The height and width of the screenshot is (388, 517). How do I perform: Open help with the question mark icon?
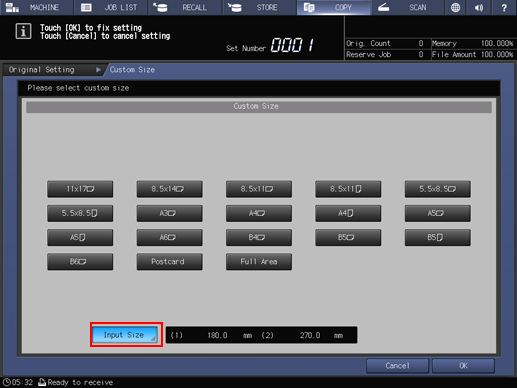(x=504, y=7)
